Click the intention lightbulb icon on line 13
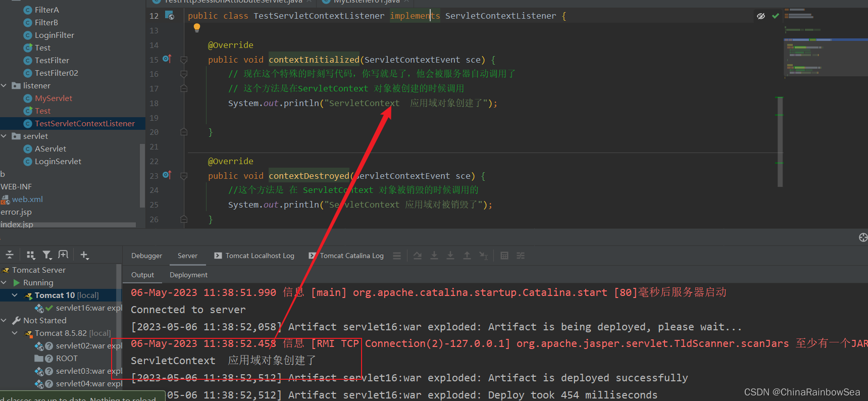 tap(197, 28)
